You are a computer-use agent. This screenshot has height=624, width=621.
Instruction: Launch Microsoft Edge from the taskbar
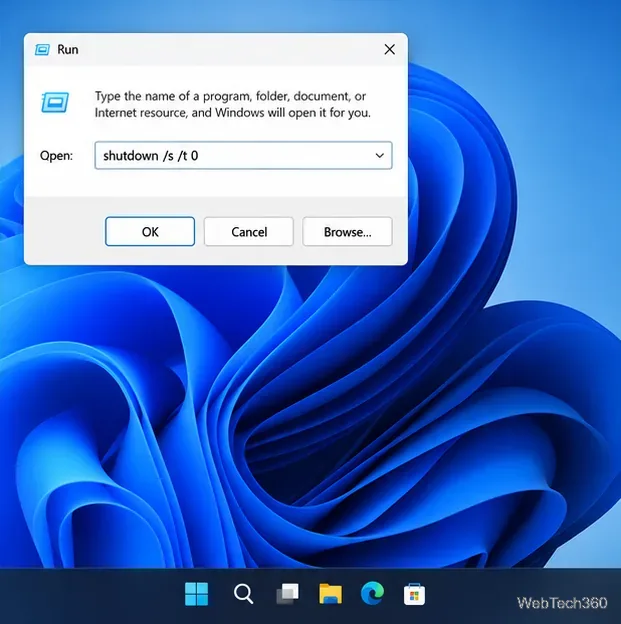click(372, 593)
